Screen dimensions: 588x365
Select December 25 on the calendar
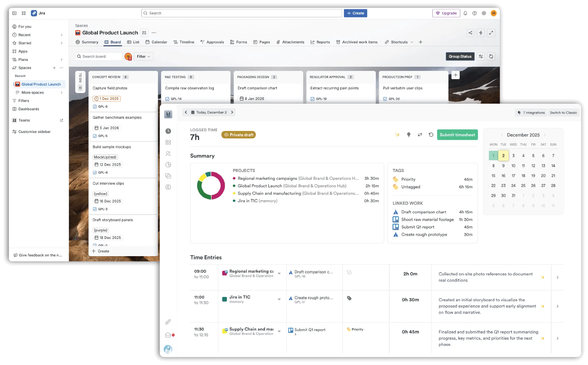click(x=523, y=186)
